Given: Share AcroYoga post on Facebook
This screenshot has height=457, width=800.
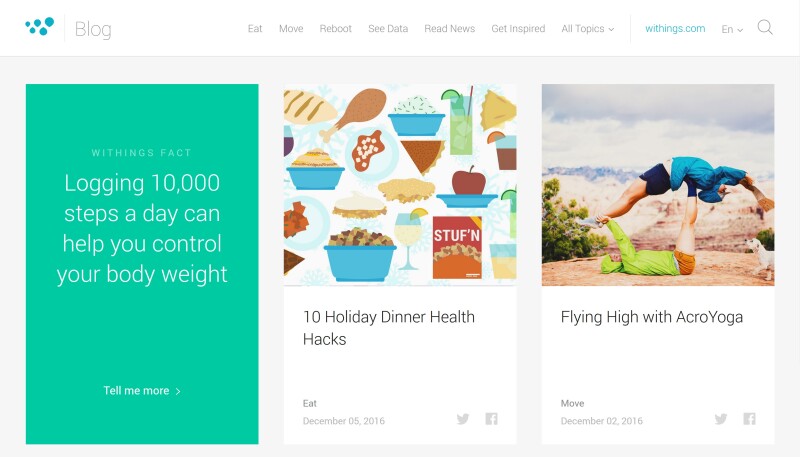Looking at the screenshot, I should click(x=749, y=419).
